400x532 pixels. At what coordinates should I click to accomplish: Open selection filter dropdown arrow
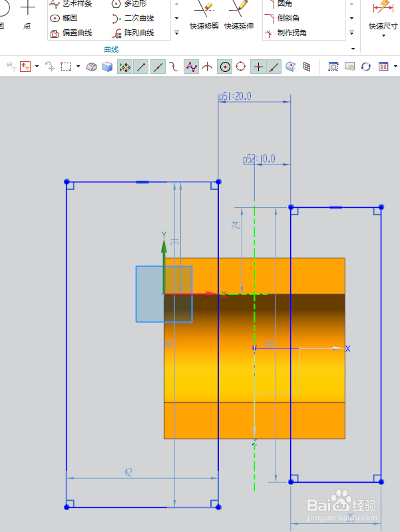[x=37, y=66]
